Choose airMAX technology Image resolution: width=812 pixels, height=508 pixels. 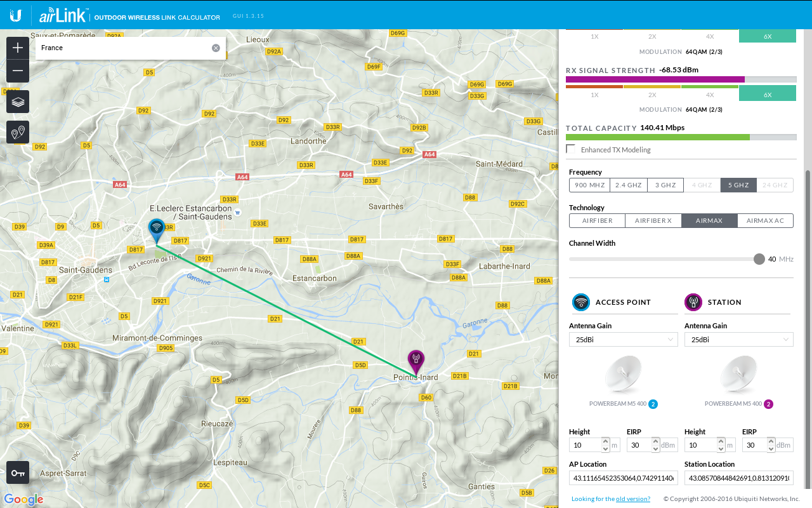coord(709,221)
